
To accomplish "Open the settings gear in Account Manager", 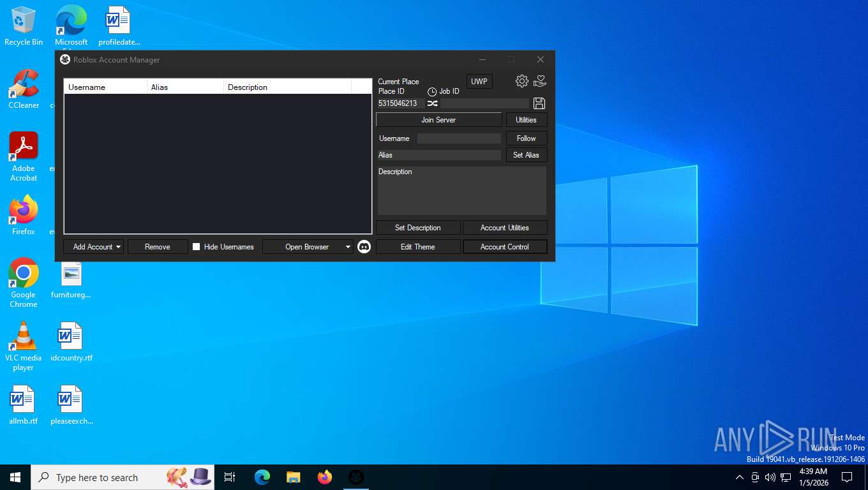I will click(x=522, y=81).
